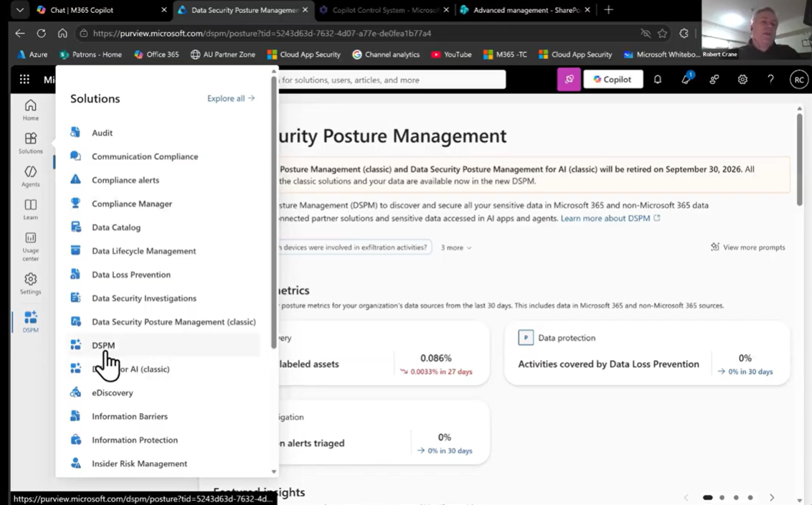Image resolution: width=812 pixels, height=505 pixels.
Task: Click the exfiltration activities prompt chip
Action: pyautogui.click(x=355, y=247)
